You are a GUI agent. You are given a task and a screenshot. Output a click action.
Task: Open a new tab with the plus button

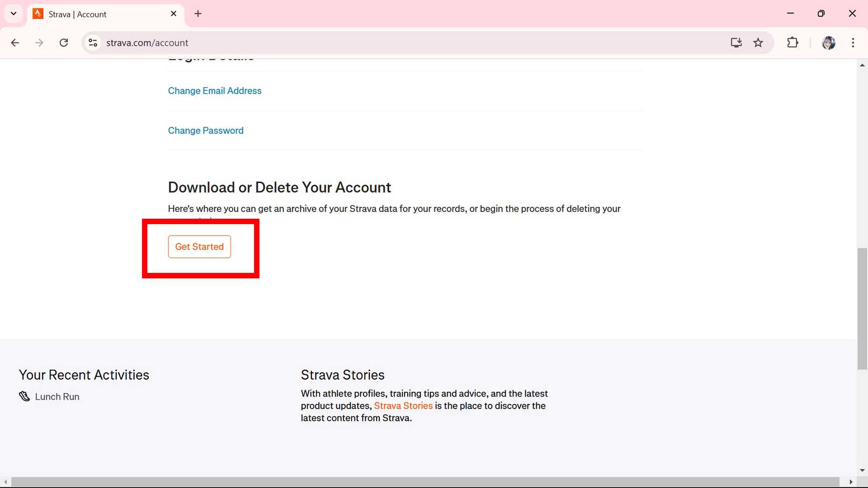tap(198, 14)
